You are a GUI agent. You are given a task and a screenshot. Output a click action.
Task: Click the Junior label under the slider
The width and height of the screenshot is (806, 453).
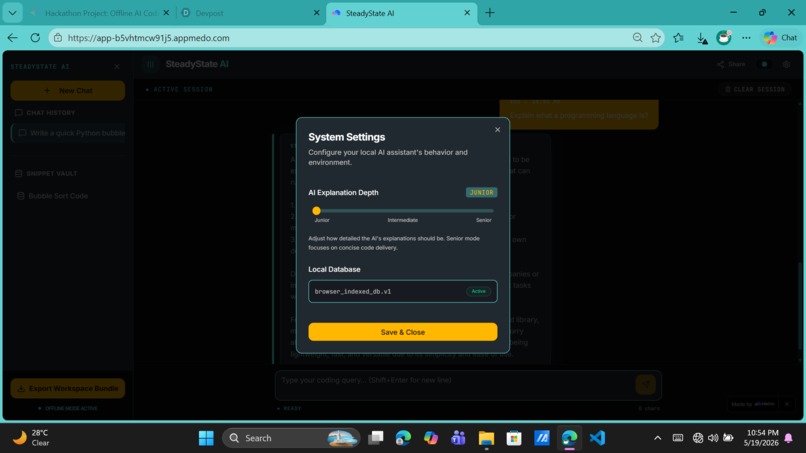pos(322,220)
